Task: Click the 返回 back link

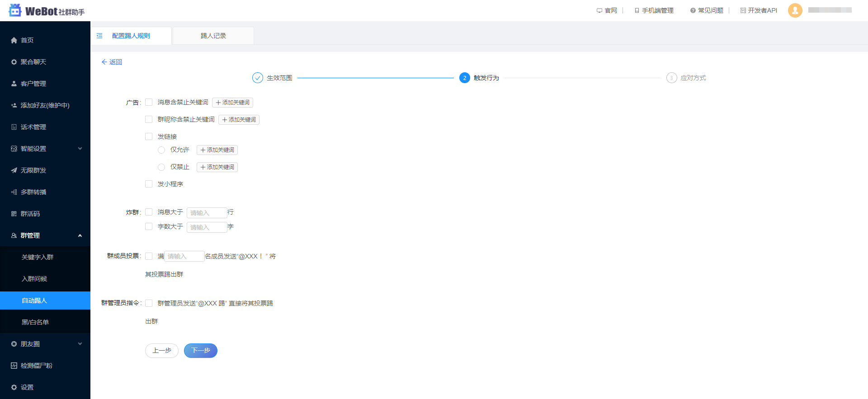Action: [x=112, y=62]
